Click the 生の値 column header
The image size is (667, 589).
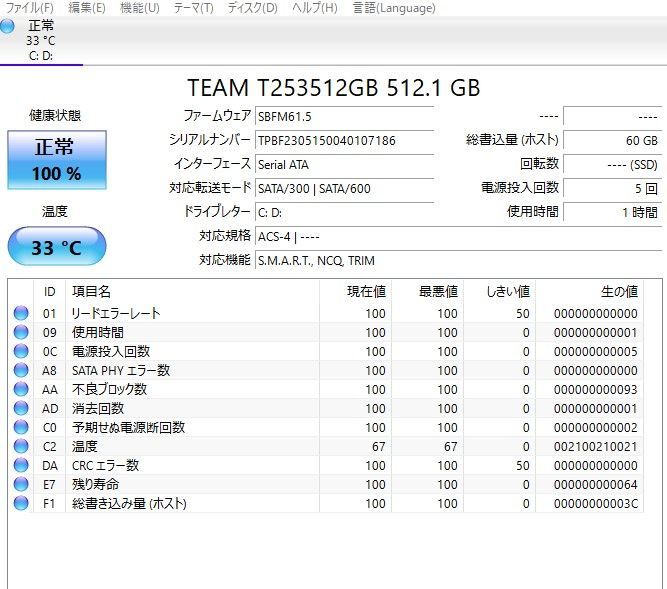tap(590, 292)
